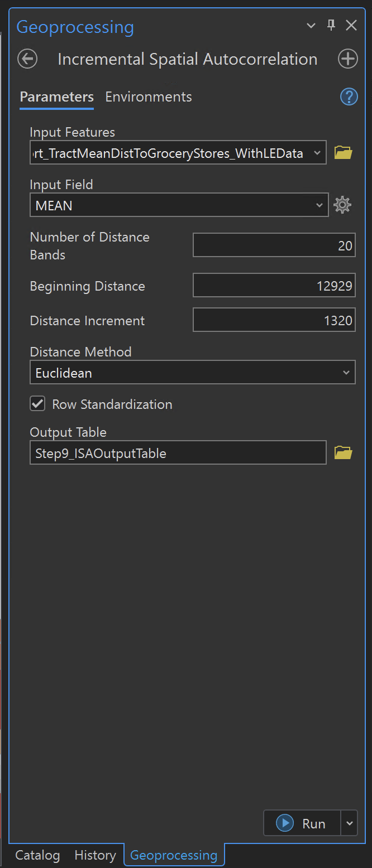Open the Input Field settings gear icon
The height and width of the screenshot is (868, 372).
[x=342, y=205]
